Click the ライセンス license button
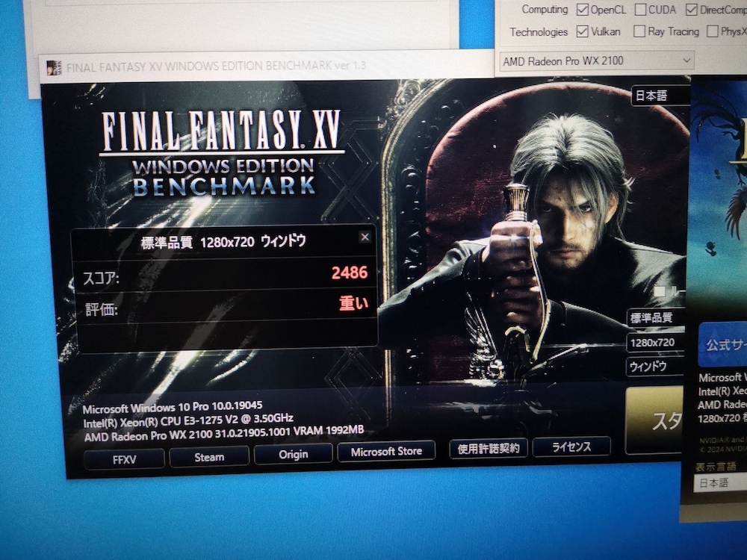 coord(571,447)
